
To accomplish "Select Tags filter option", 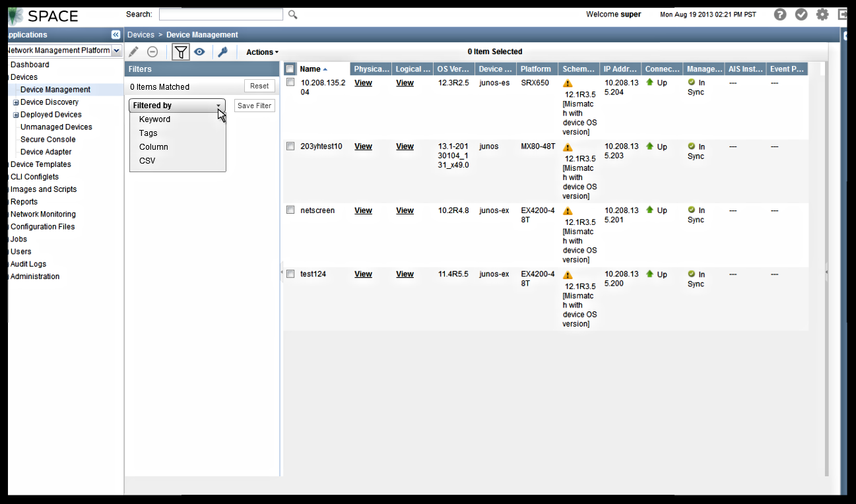I will 148,133.
